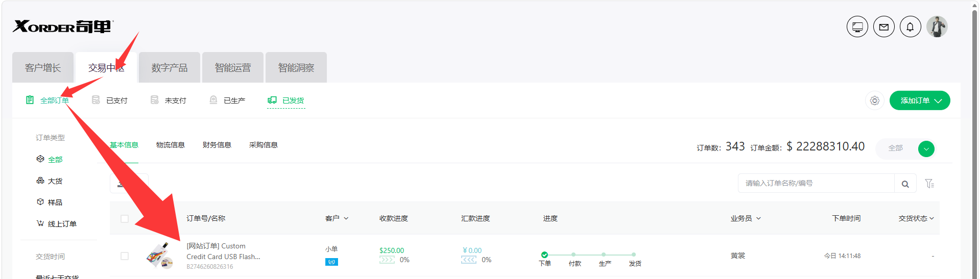The image size is (980, 279).
Task: Select 样品 order type
Action: pyautogui.click(x=55, y=202)
